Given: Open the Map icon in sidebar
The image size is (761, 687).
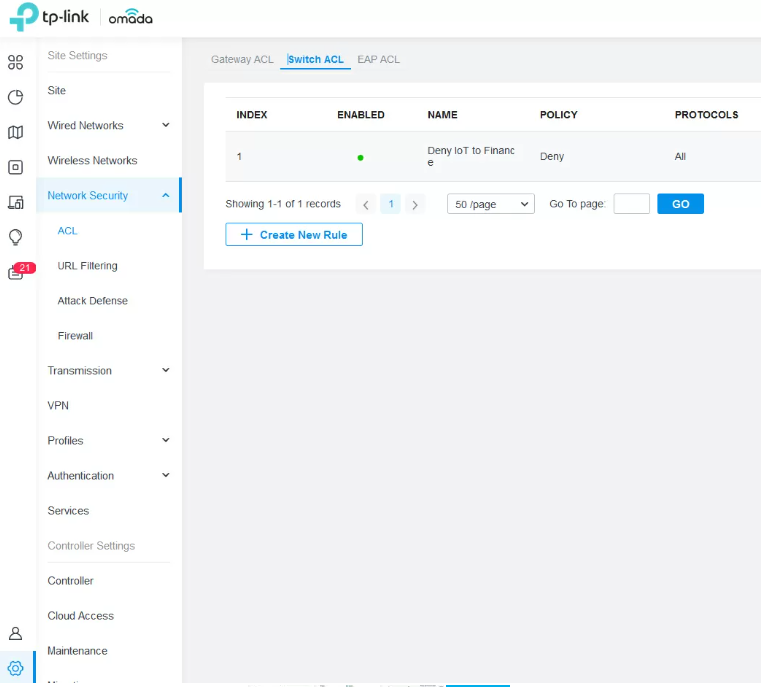Looking at the screenshot, I should pyautogui.click(x=15, y=133).
